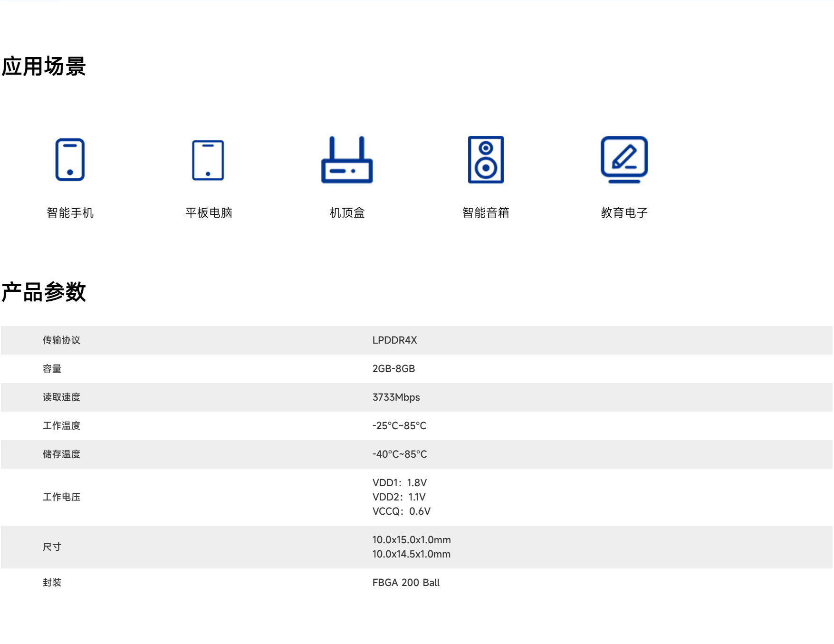Select the set-top box icon
This screenshot has height=644, width=834.
(347, 160)
